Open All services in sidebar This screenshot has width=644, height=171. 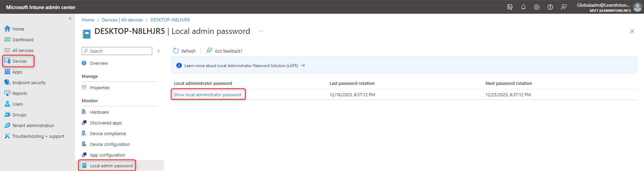[x=23, y=50]
